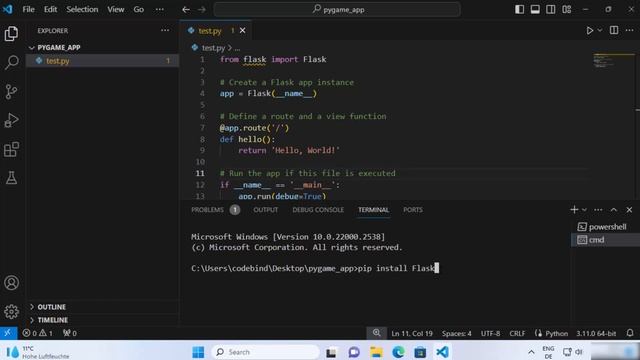This screenshot has width=640, height=360.
Task: Toggle the primary side bar
Action: click(x=519, y=9)
